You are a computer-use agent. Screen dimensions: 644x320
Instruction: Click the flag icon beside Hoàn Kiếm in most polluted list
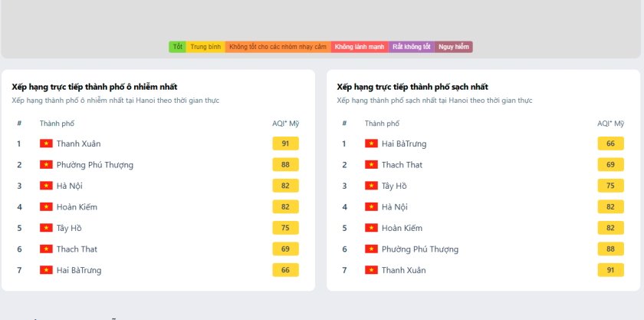click(46, 207)
